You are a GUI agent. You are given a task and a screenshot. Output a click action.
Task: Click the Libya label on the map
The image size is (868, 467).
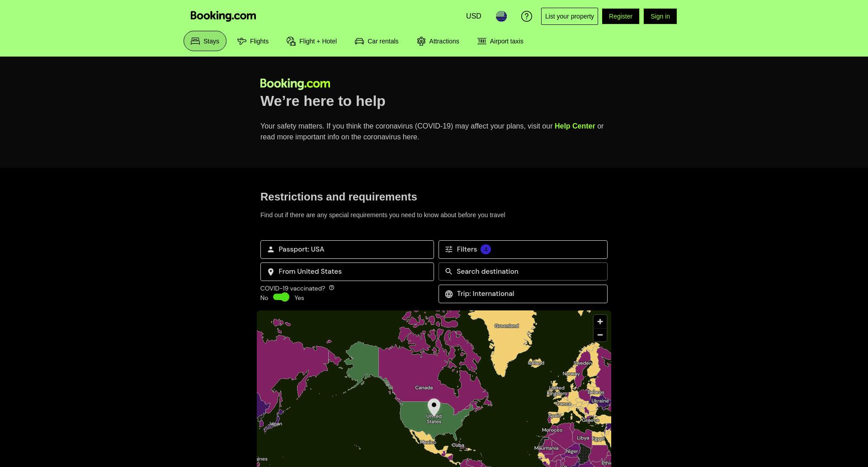[x=583, y=438]
